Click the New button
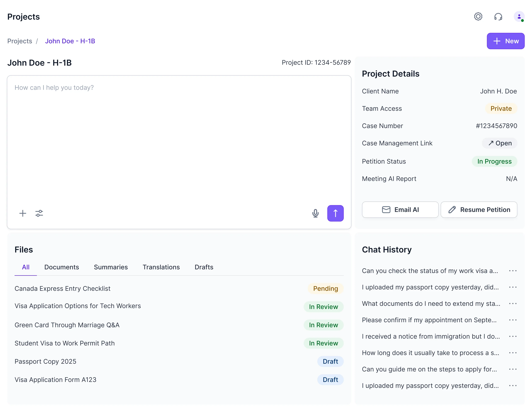The height and width of the screenshot is (412, 532). pos(506,41)
